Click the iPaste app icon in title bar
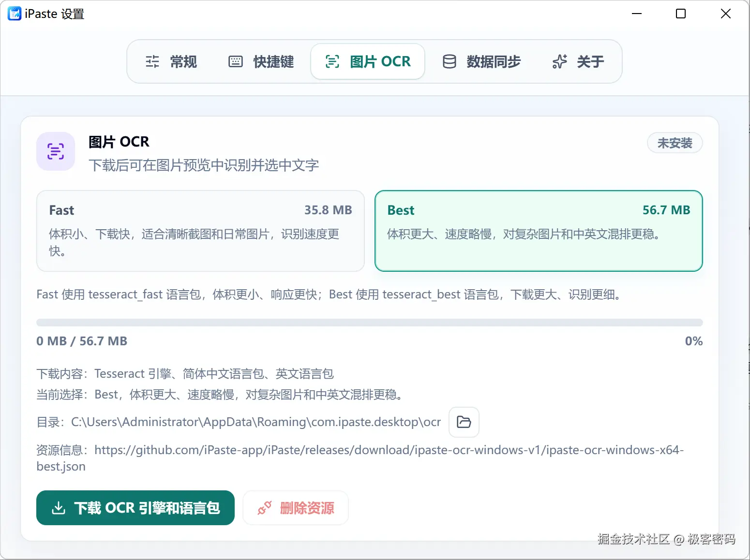 (x=15, y=14)
